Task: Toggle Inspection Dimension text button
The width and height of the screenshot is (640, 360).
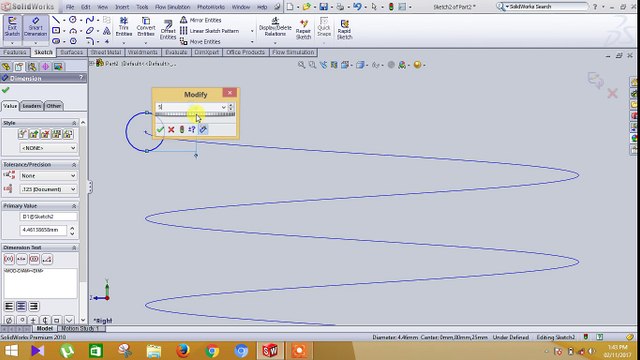Action: 34,259
